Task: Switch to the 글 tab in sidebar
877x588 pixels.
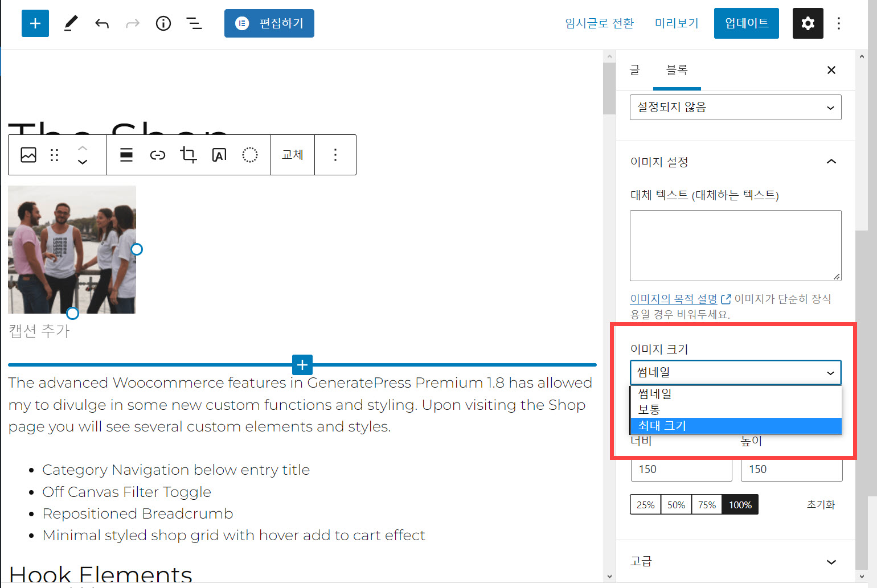Action: tap(634, 70)
